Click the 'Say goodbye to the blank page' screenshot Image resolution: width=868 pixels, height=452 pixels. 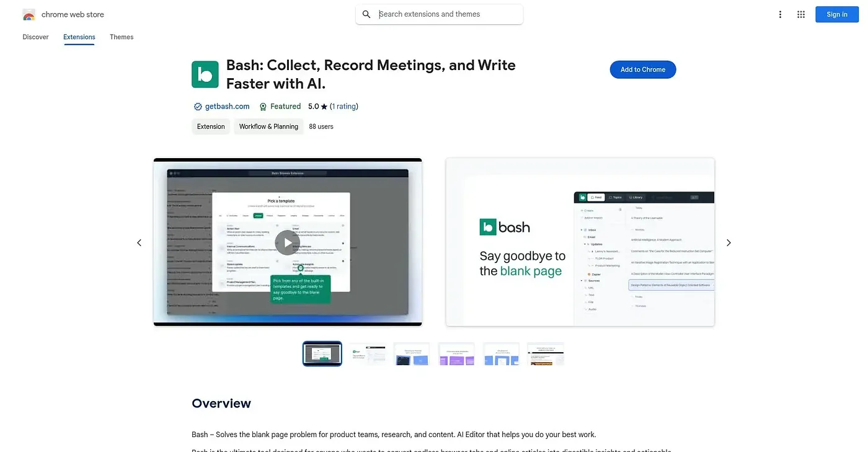coord(580,242)
